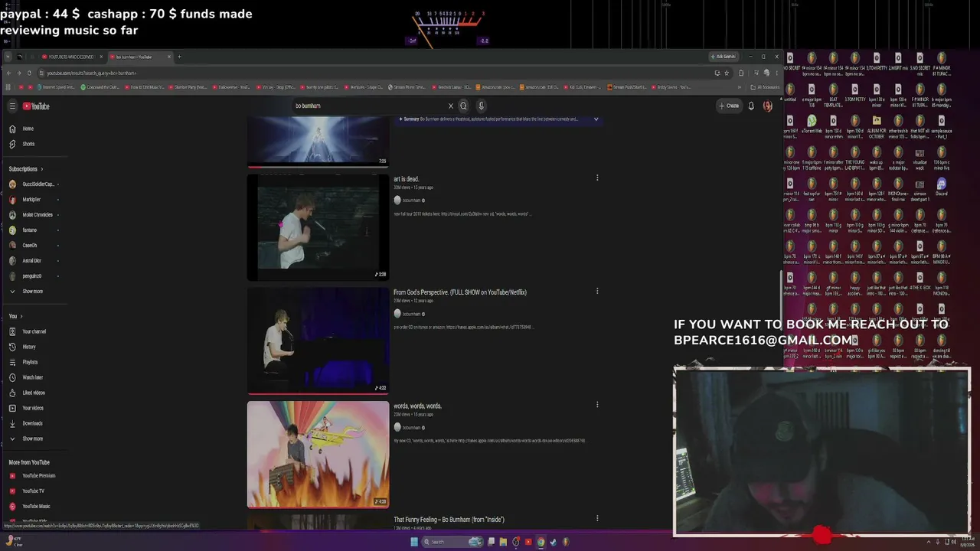
Task: Open YouTube notifications bell
Action: tap(751, 106)
